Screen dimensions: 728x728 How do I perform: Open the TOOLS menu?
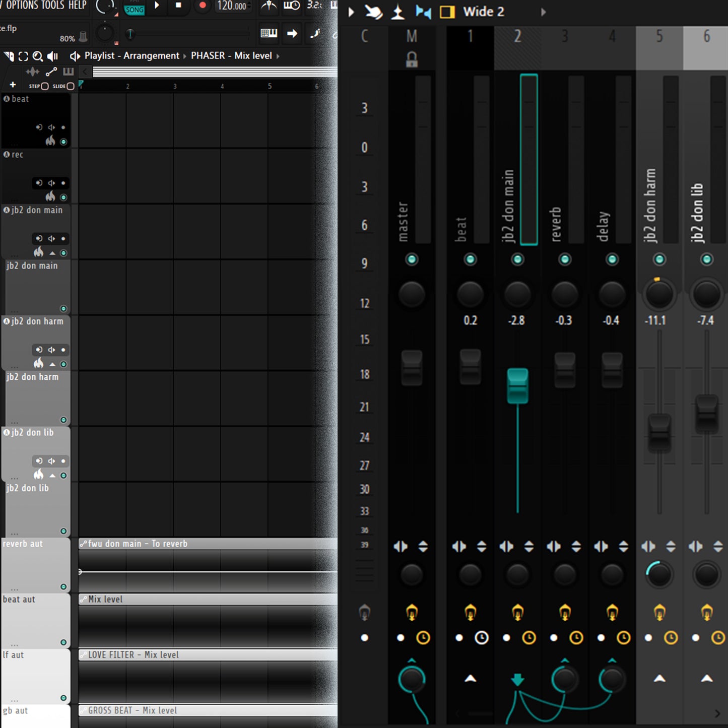pos(53,5)
